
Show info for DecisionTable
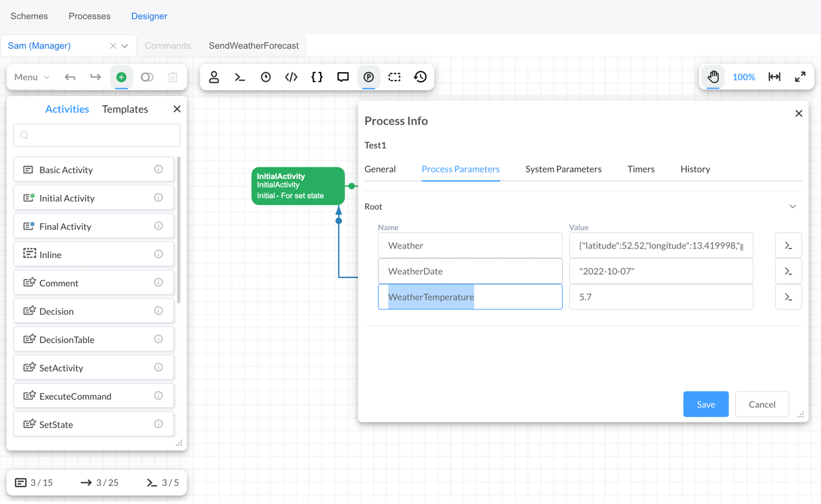pos(158,339)
